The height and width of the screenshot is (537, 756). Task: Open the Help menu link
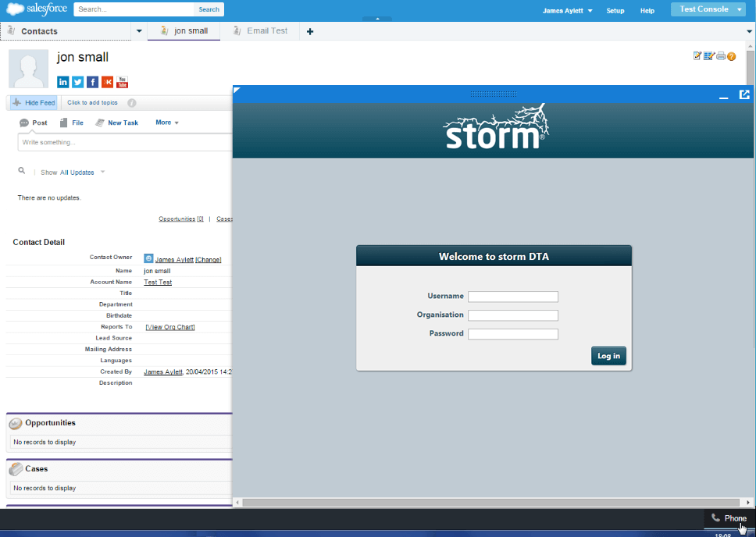[647, 11]
